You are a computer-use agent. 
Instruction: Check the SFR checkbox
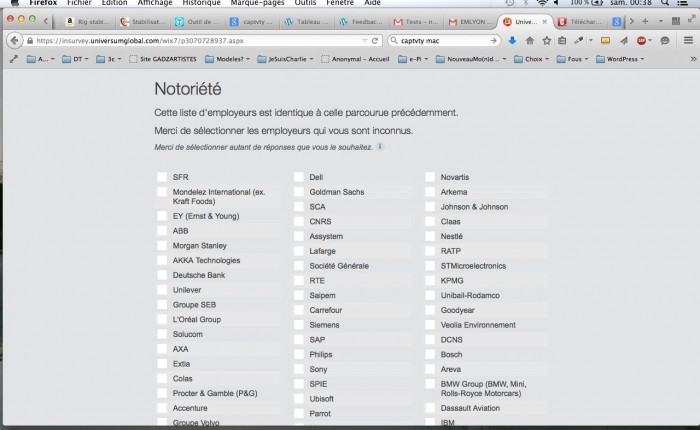point(162,177)
